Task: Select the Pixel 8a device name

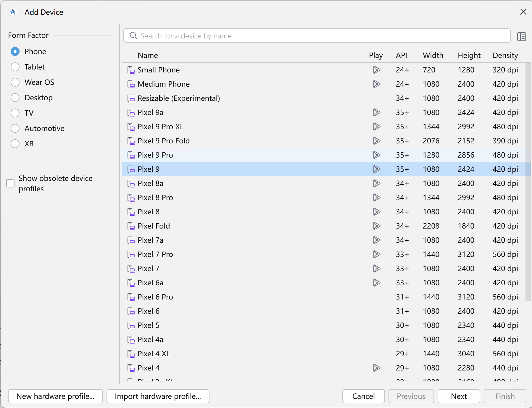Action: (x=150, y=183)
